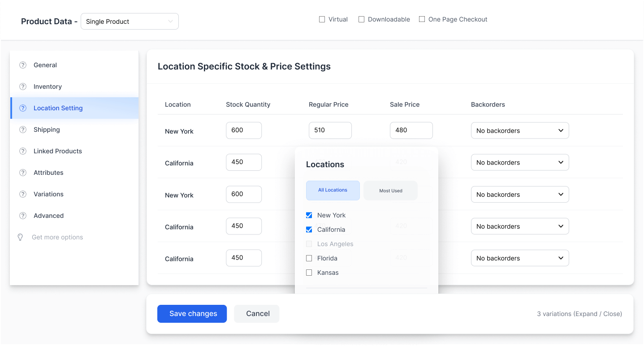This screenshot has height=351, width=644.
Task: Click the New York stock quantity field
Action: click(244, 130)
